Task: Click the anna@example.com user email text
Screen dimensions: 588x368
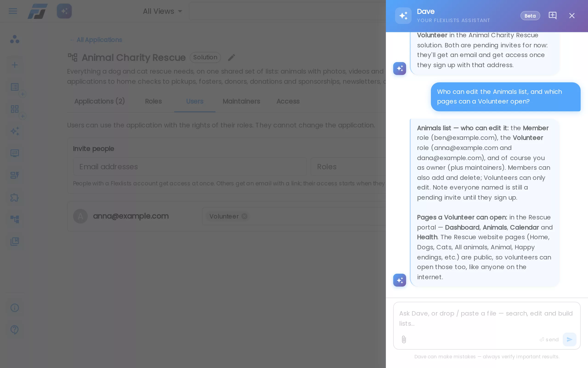Action: (131, 216)
